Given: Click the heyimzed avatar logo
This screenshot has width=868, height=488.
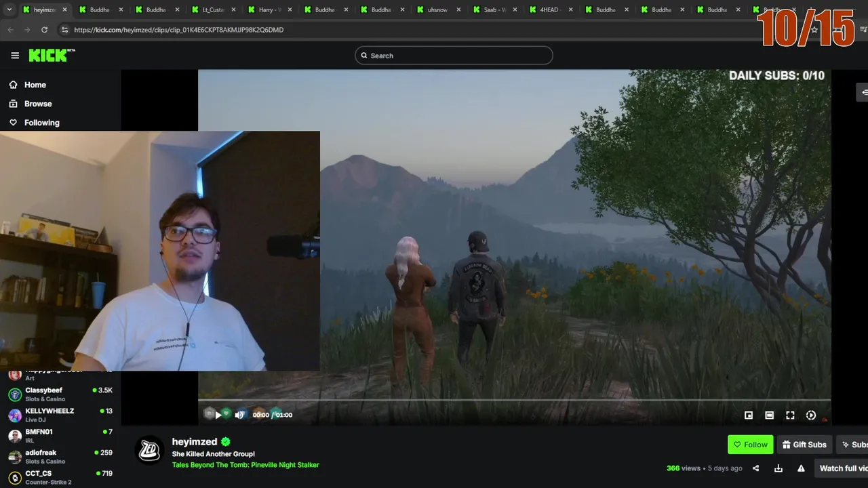Looking at the screenshot, I should coord(149,450).
